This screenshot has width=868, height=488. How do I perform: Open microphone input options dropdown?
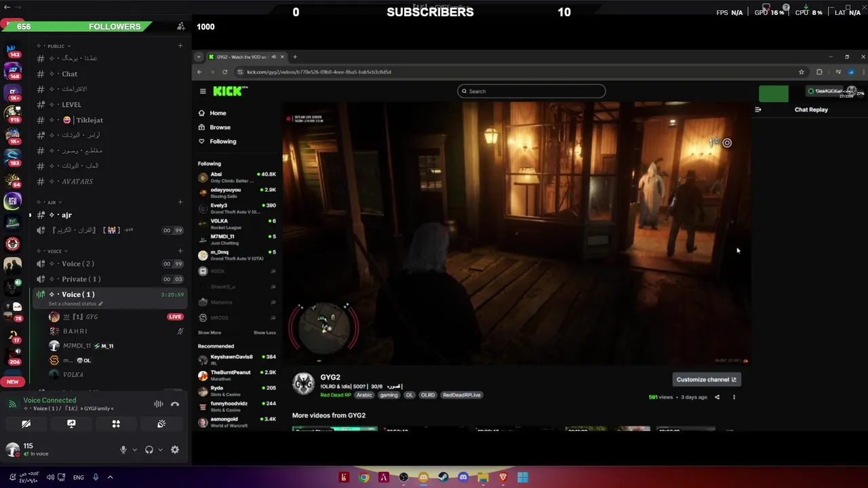click(134, 450)
